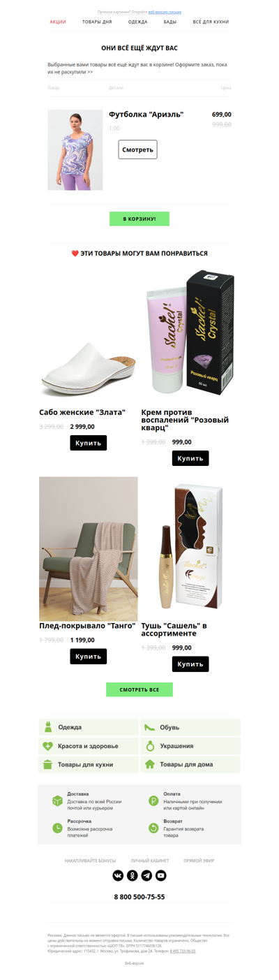Open the ЛИЧНЫЙ КАБИНЕТ link
The height and width of the screenshot is (980, 279).
150,861
